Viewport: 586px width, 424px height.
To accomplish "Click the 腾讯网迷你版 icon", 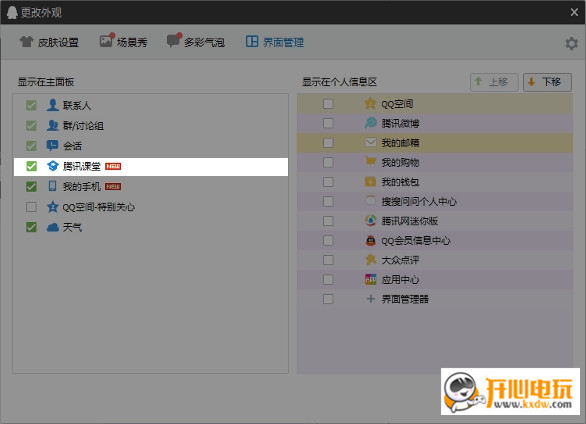I will click(370, 220).
